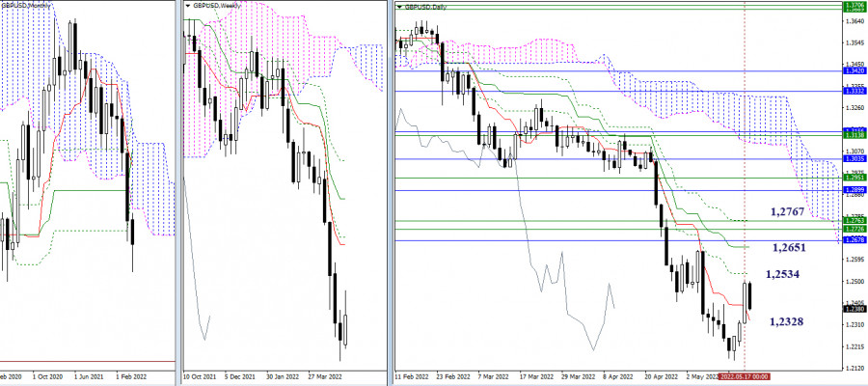Click the triangle beside the GBPUSD,Daily title
Screen dimensions: 868x386
(x=400, y=7)
